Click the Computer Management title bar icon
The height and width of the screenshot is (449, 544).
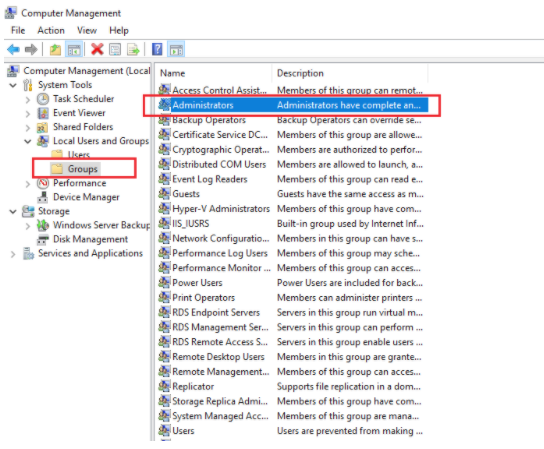[x=10, y=13]
